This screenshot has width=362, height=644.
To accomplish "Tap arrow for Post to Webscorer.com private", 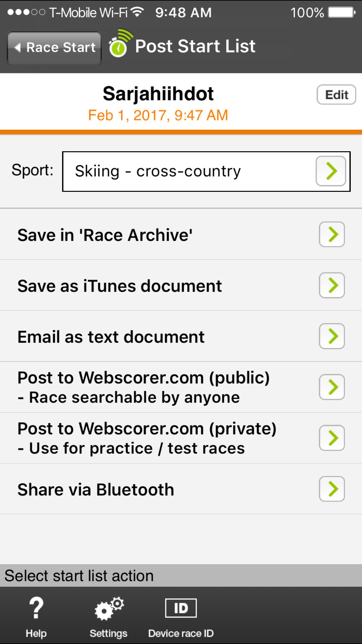I will [332, 438].
